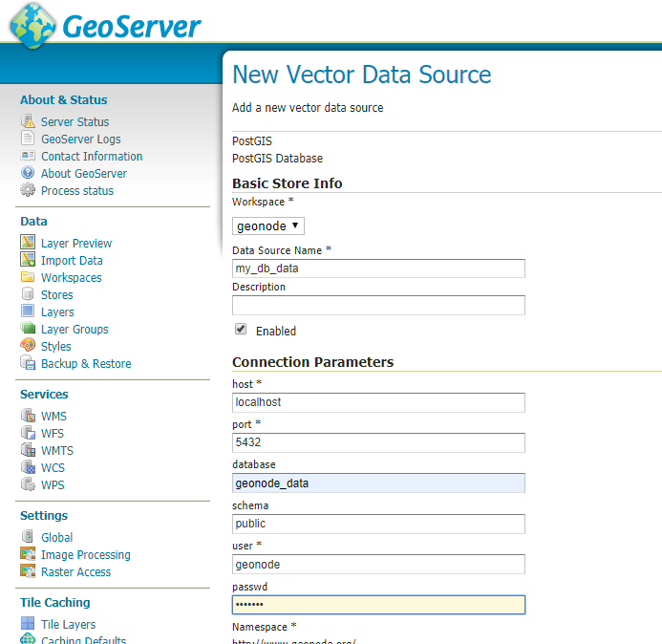Viewport: 662px width, 644px height.
Task: Click the Data Source Name field
Action: coord(378,268)
